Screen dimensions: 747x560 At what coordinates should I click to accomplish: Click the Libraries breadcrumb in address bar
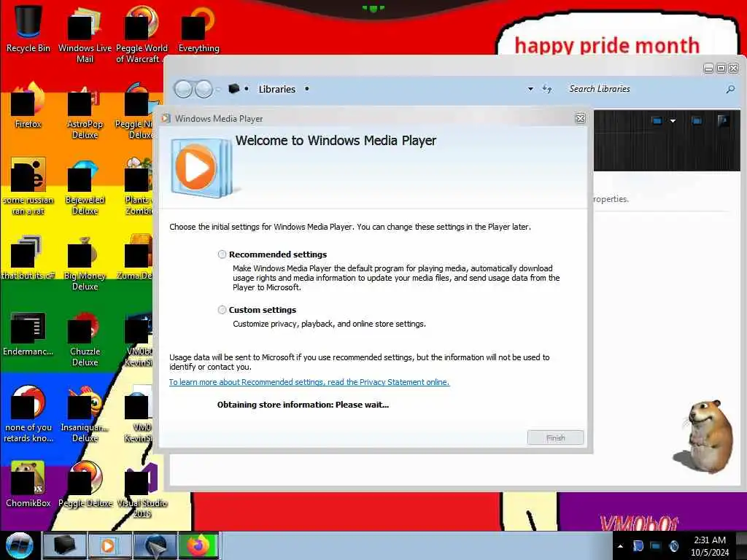click(276, 89)
